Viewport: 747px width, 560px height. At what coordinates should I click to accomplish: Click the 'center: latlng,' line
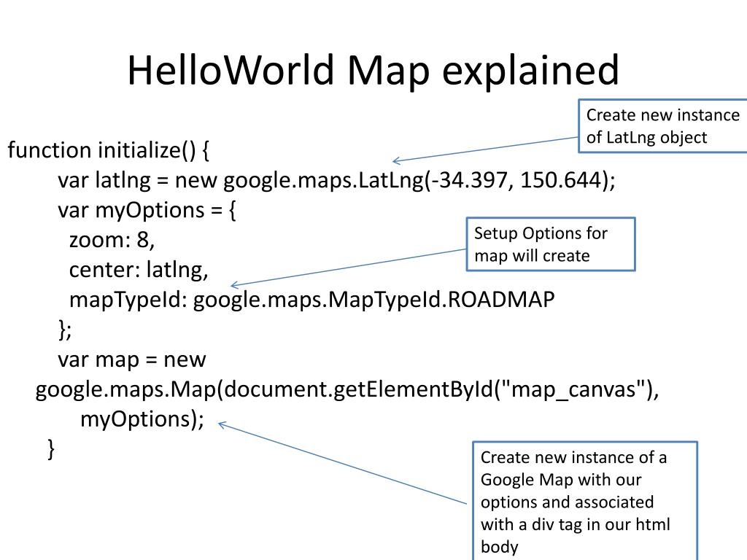(x=139, y=270)
